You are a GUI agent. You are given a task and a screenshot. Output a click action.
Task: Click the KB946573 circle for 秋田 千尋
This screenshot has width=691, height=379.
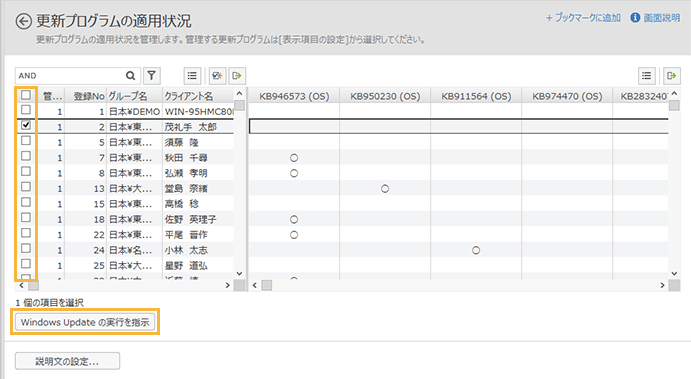pos(294,158)
